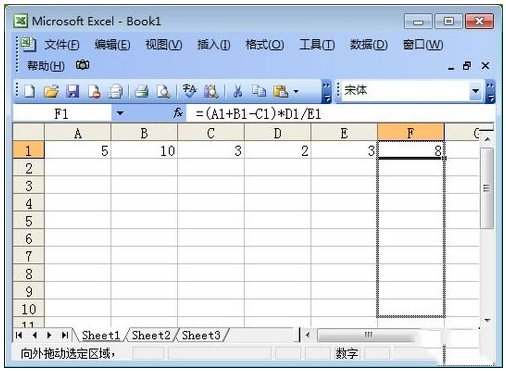The image size is (506, 371).
Task: Go to next sheet tab arrow
Action: click(49, 335)
